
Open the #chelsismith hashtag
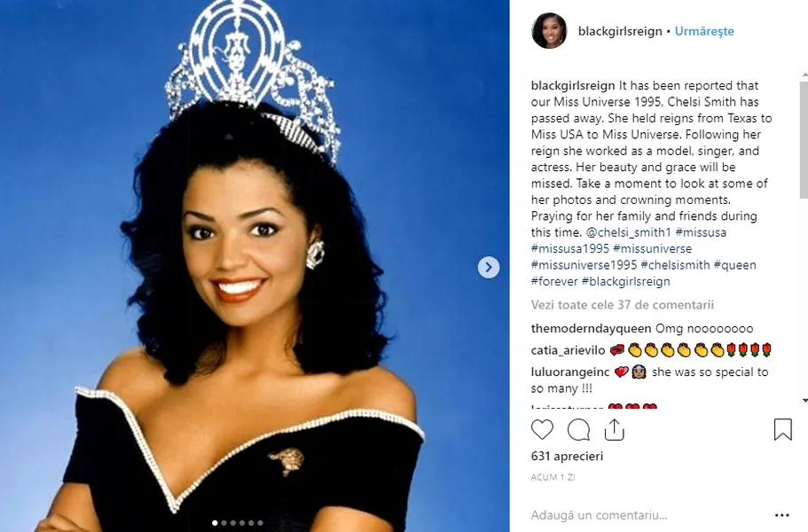675,265
